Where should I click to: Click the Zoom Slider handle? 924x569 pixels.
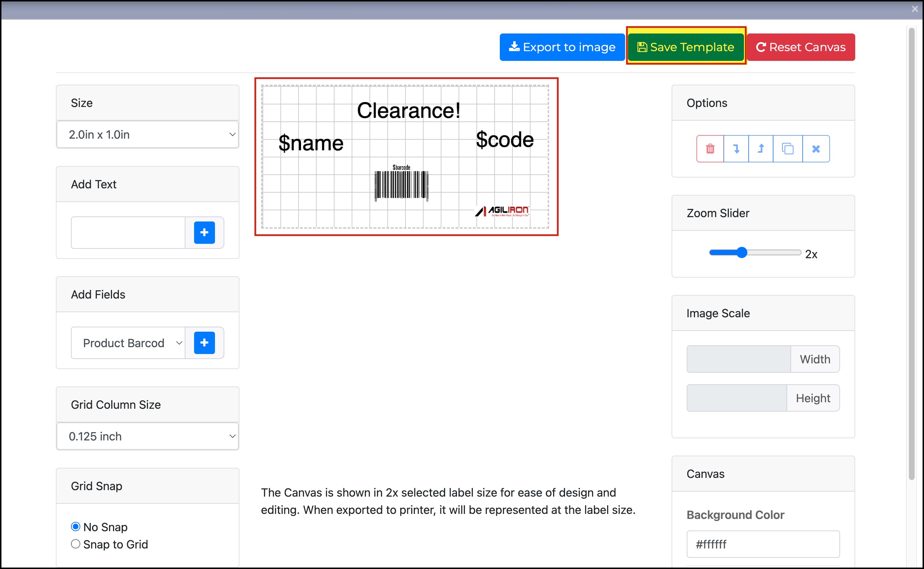(741, 252)
